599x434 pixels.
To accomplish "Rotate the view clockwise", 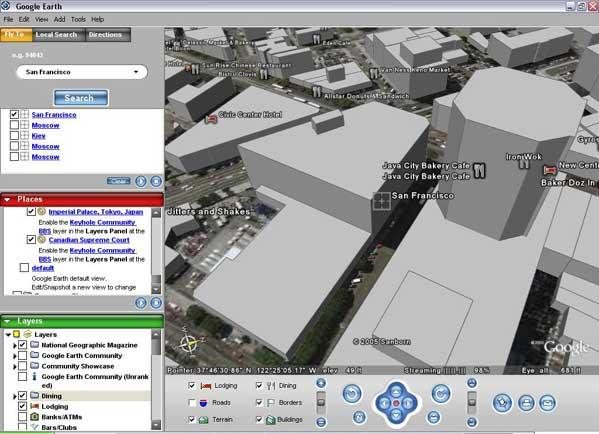I will pyautogui.click(x=441, y=394).
